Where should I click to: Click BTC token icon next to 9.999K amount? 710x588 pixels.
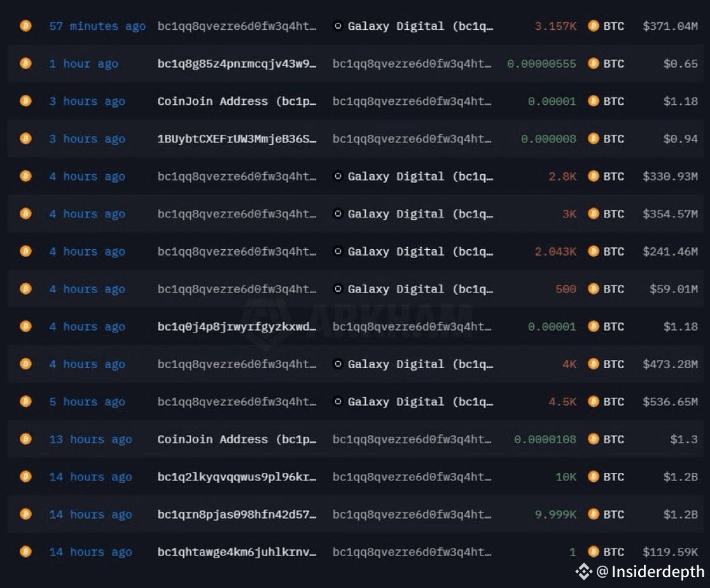pos(593,514)
